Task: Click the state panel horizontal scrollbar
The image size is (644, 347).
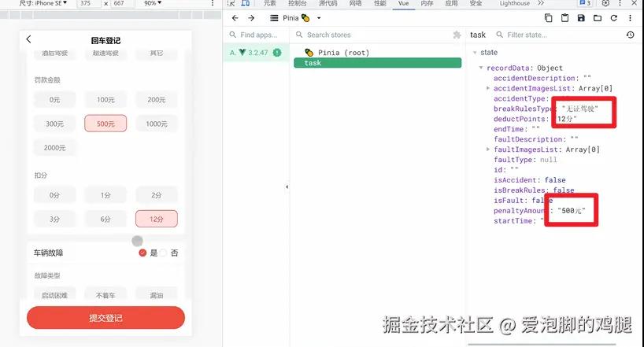Action: click(x=542, y=345)
